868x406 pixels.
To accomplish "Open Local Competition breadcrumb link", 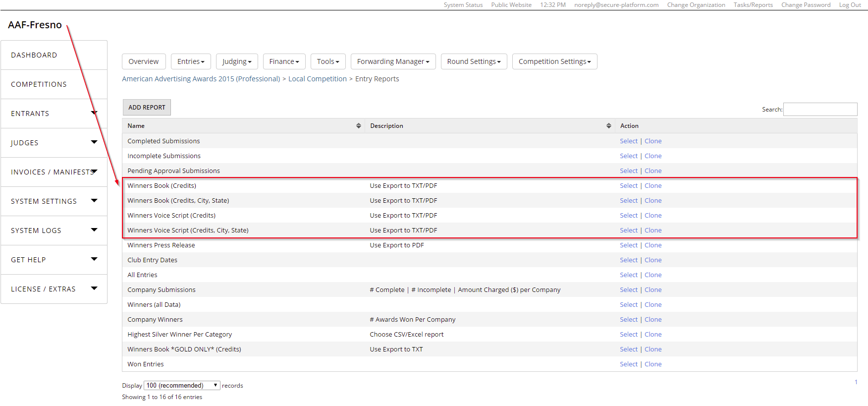I will point(318,79).
